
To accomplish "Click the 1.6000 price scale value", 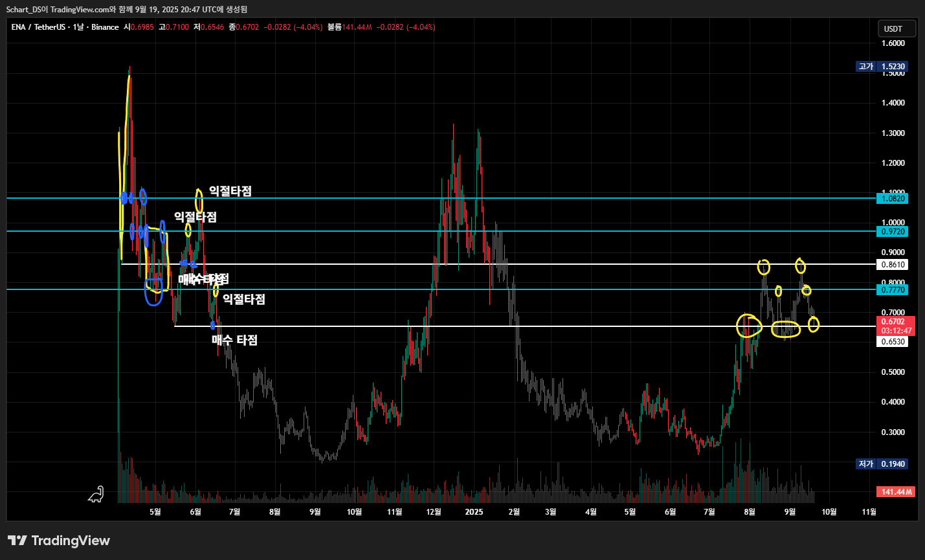I will pyautogui.click(x=893, y=43).
